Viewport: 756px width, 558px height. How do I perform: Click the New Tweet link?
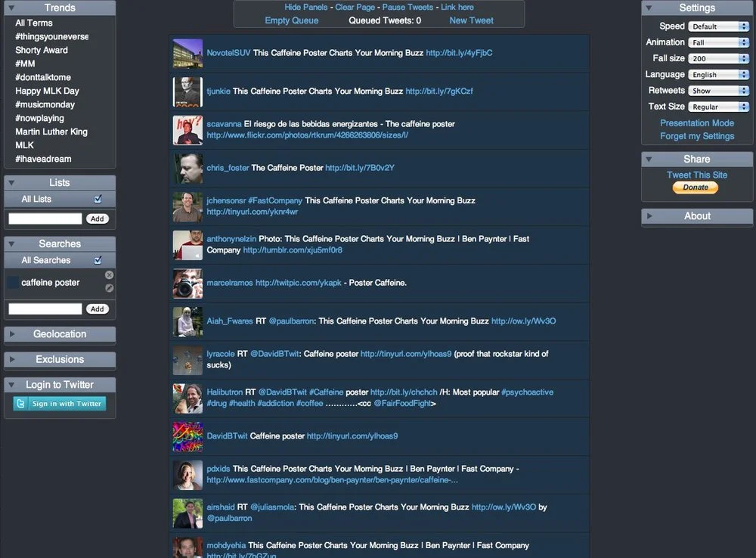[471, 20]
